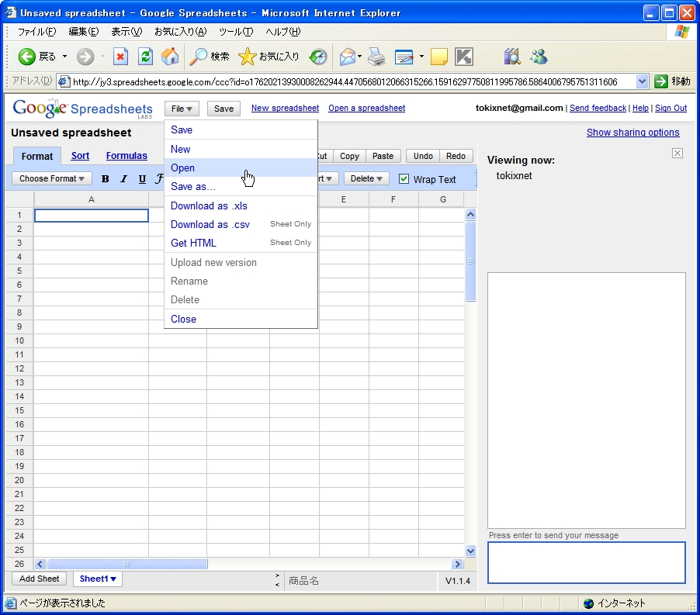
Task: Open the Mail icon dropdown arrow
Action: click(x=359, y=57)
